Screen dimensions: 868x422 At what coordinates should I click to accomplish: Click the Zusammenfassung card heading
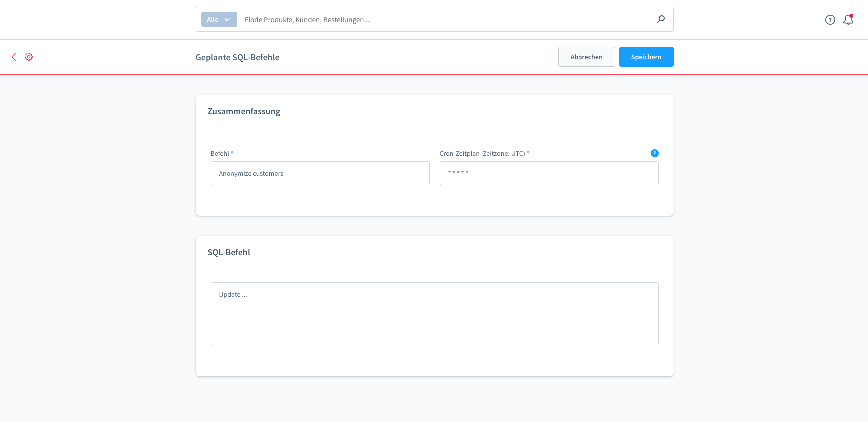tap(244, 111)
